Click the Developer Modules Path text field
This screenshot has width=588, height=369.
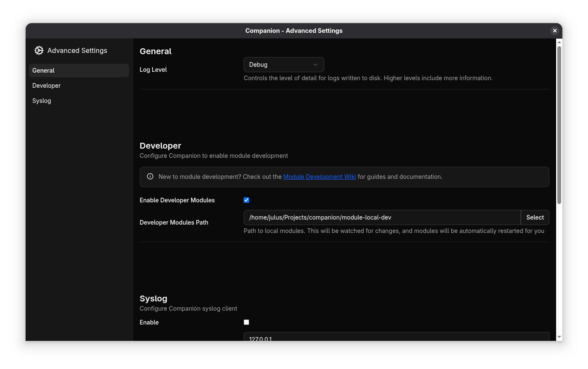[x=382, y=217]
